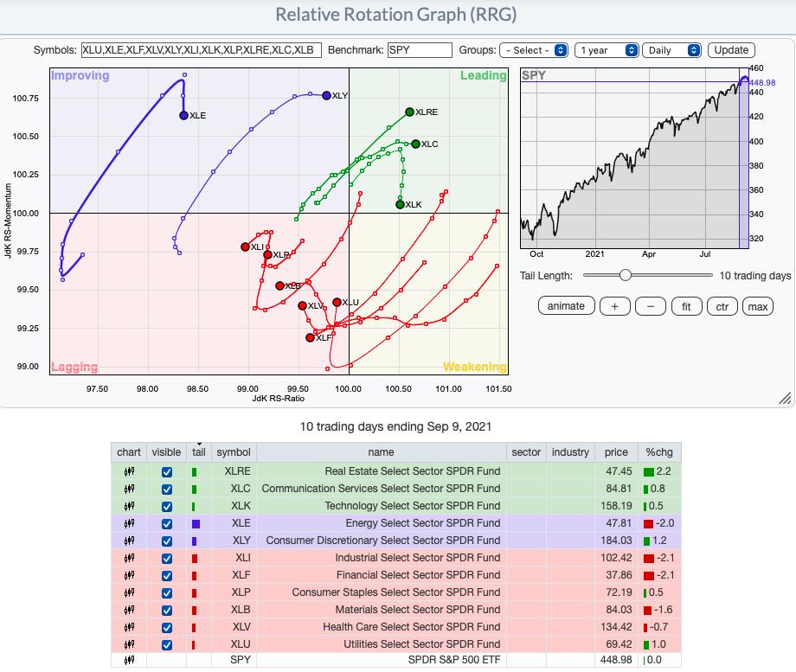
Task: Click the XLY point on the graph
Action: [x=326, y=95]
